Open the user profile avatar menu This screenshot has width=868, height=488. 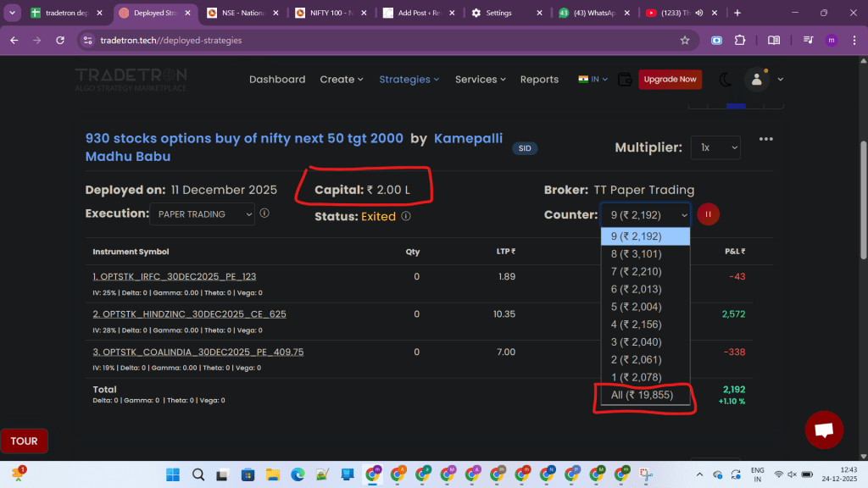[756, 80]
